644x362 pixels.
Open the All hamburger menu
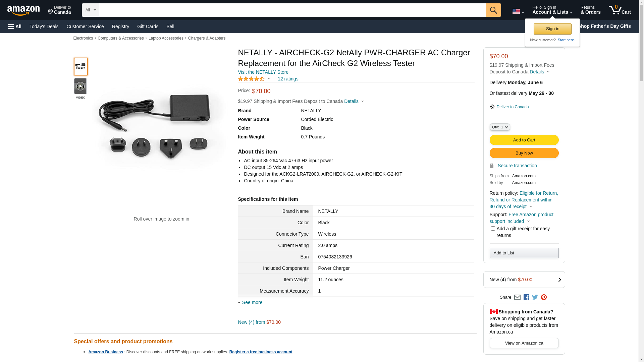15,26
